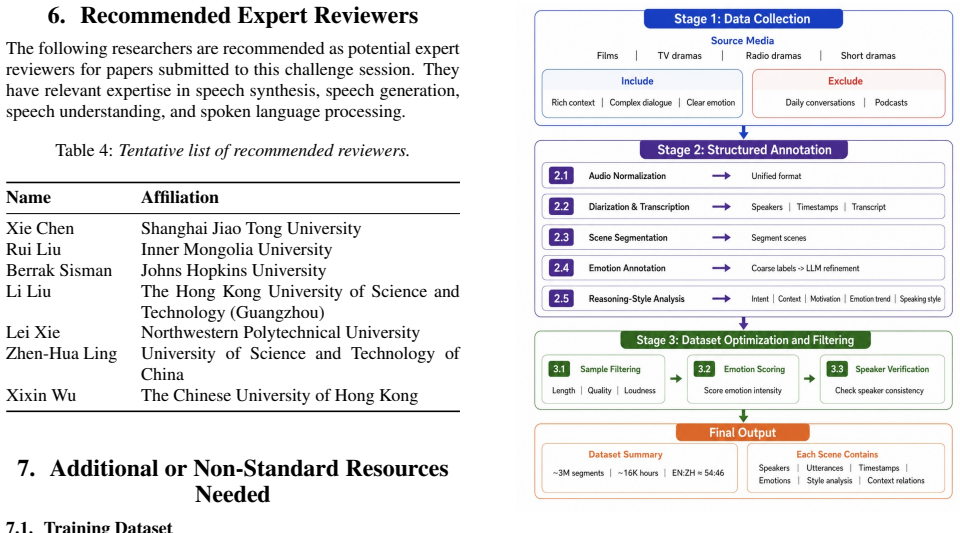Click the "Each Scene Contains" label
Image resolution: width=960 pixels, height=533 pixels.
point(837,455)
